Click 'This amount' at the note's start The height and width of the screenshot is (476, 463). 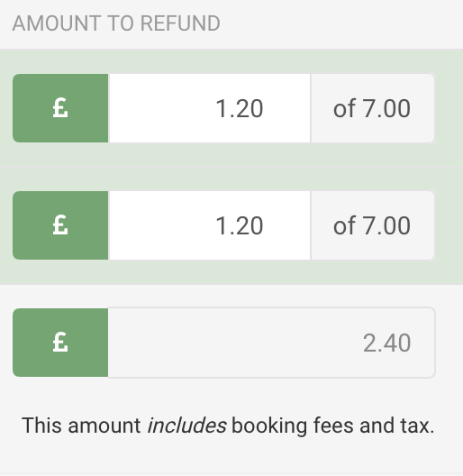click(x=81, y=426)
